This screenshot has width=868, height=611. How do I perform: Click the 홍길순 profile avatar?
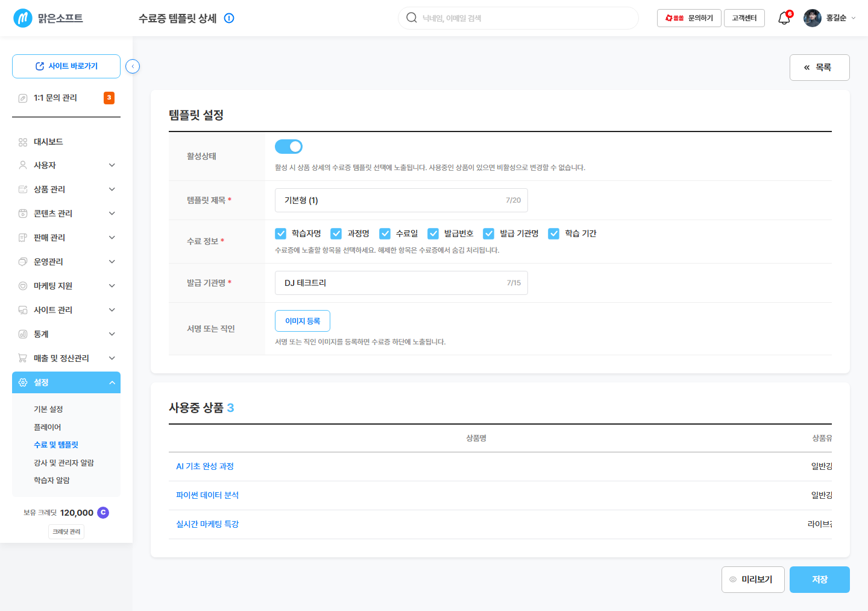813,18
